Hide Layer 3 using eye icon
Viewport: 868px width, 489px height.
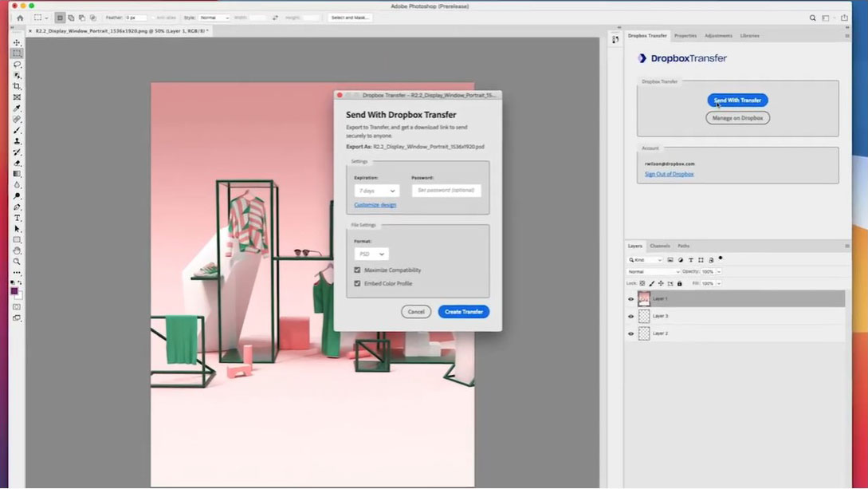point(630,317)
